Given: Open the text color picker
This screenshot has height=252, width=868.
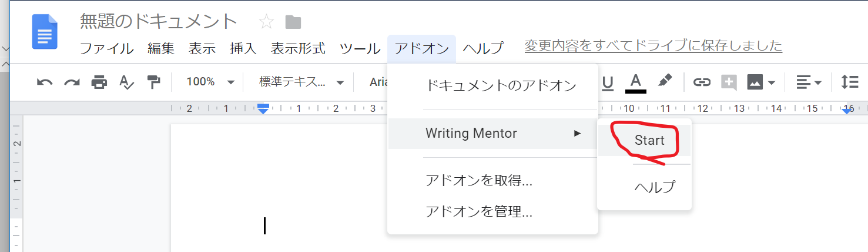Looking at the screenshot, I should [x=636, y=82].
